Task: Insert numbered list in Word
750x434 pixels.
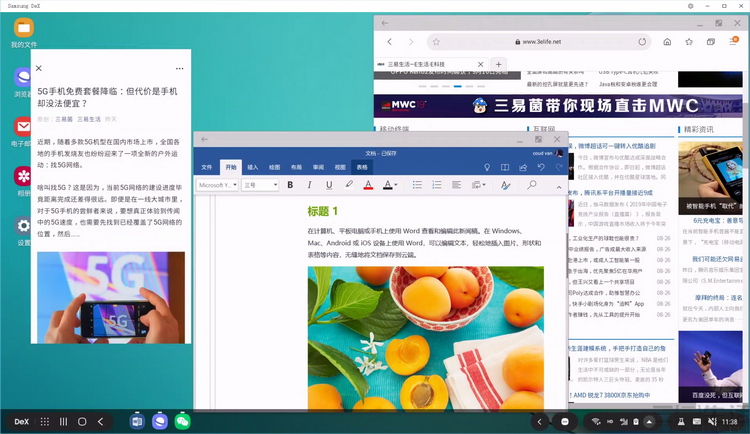Action: pyautogui.click(x=437, y=185)
